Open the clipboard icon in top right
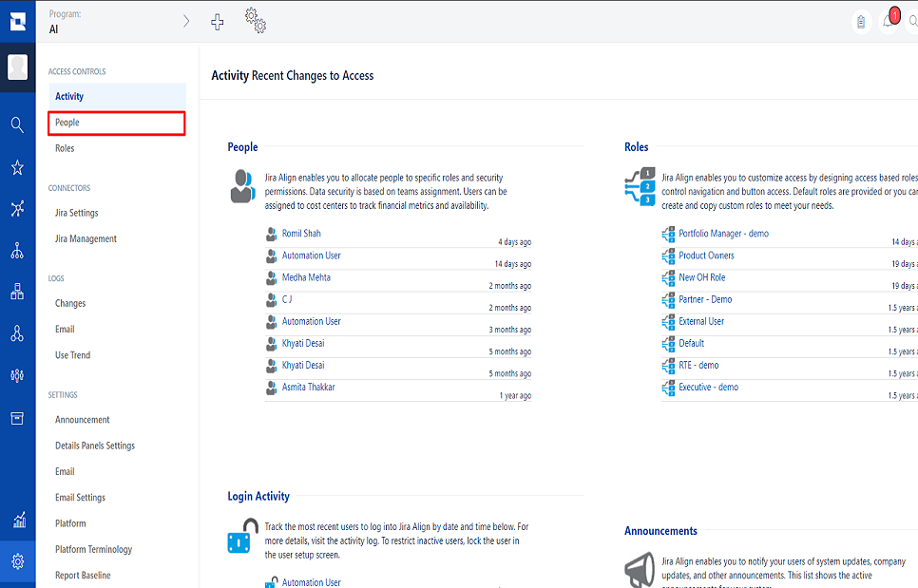 [x=861, y=22]
